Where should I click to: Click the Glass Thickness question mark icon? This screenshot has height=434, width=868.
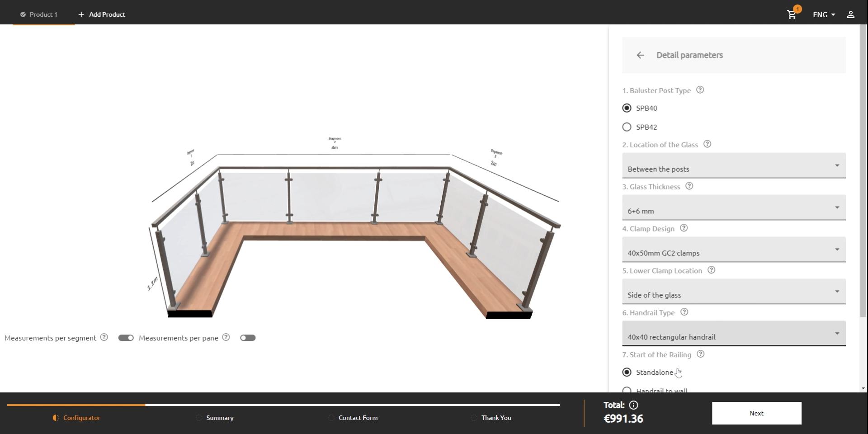[x=689, y=186]
